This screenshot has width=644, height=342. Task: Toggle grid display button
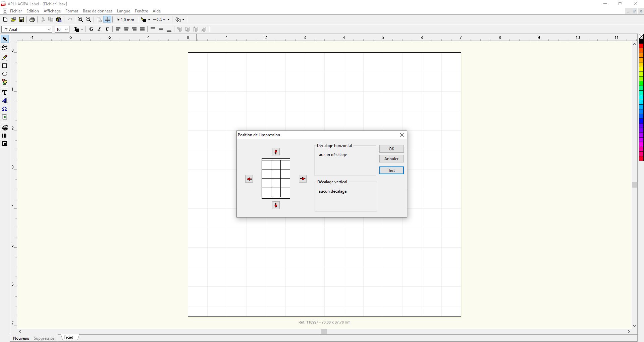point(108,19)
